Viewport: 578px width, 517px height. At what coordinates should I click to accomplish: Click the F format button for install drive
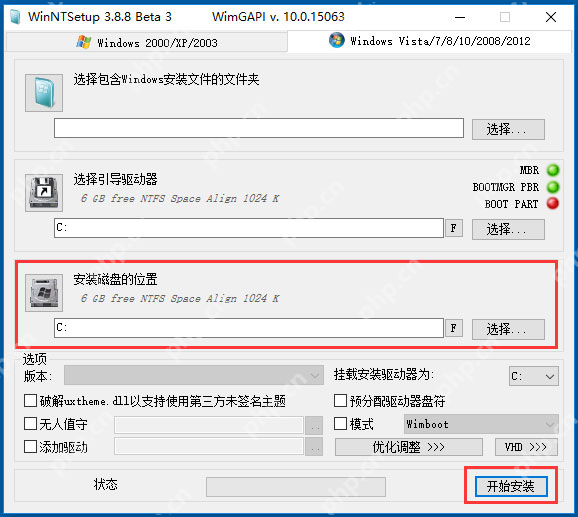tap(454, 328)
